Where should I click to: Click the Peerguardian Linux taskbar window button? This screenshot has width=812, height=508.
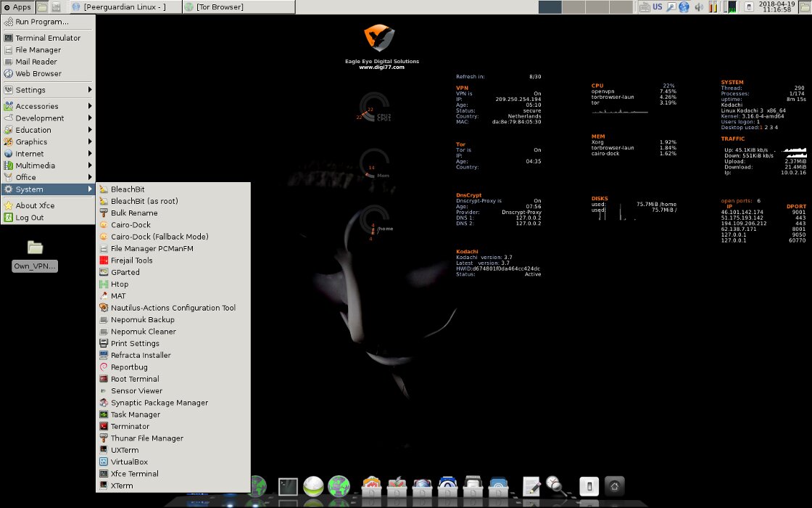coord(124,7)
